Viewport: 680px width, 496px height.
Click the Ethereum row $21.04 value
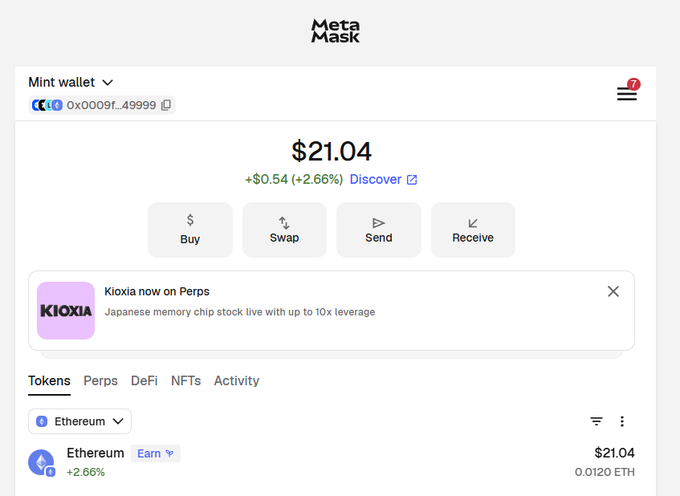tap(614, 453)
